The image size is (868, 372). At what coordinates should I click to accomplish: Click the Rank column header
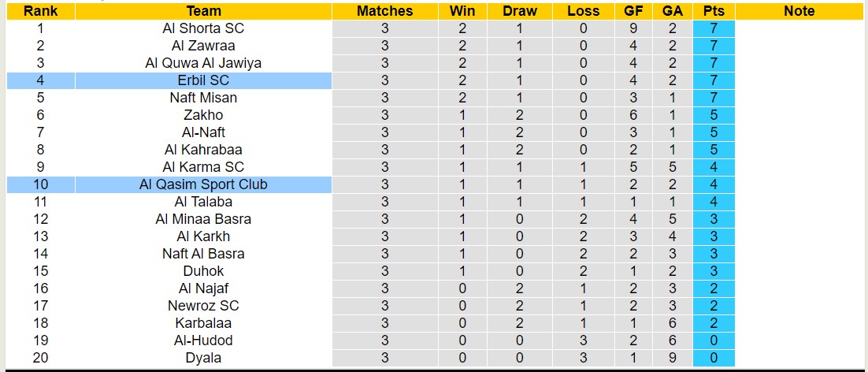[40, 11]
